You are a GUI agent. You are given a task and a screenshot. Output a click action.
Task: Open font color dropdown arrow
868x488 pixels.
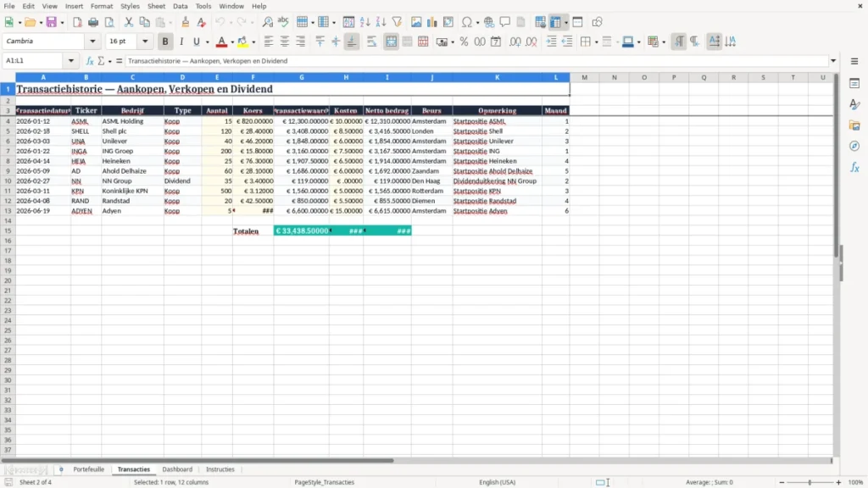[232, 42]
